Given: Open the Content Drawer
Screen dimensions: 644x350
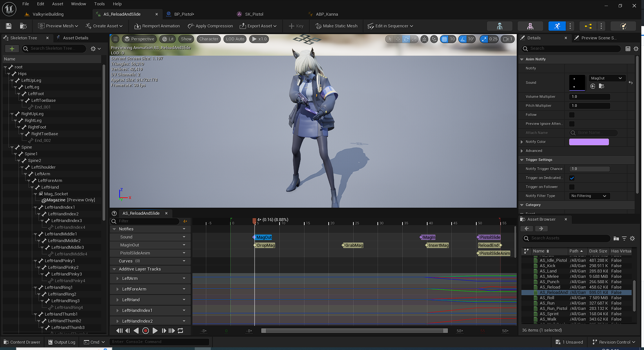Looking at the screenshot, I should pyautogui.click(x=22, y=342).
